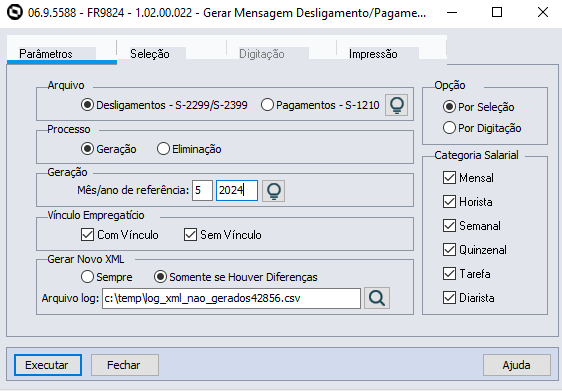Uncheck the Horista salary category
Viewport: 562px width, 391px height.
[468, 201]
